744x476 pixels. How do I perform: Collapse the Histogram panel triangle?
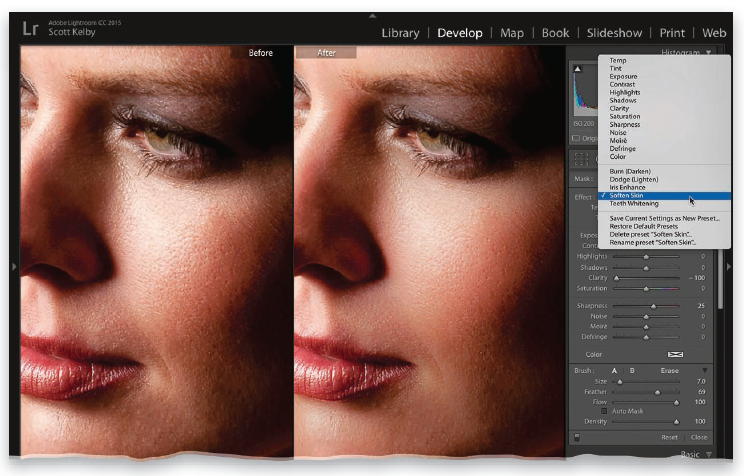(708, 52)
